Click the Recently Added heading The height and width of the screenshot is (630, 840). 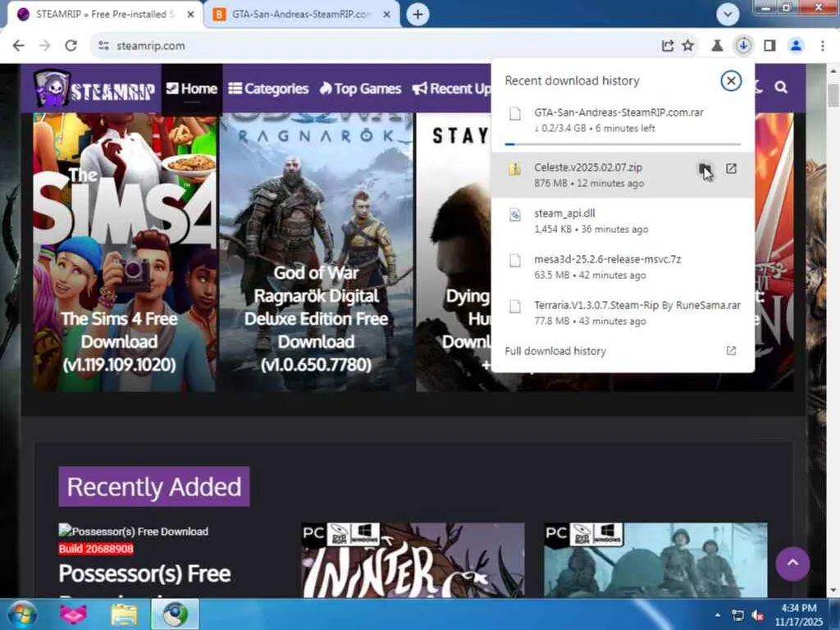pyautogui.click(x=153, y=486)
